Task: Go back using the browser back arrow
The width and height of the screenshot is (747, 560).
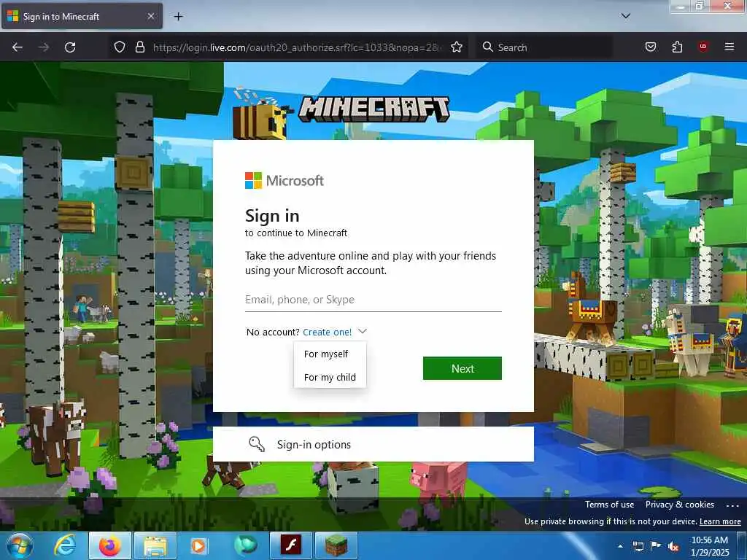Action: click(x=18, y=47)
